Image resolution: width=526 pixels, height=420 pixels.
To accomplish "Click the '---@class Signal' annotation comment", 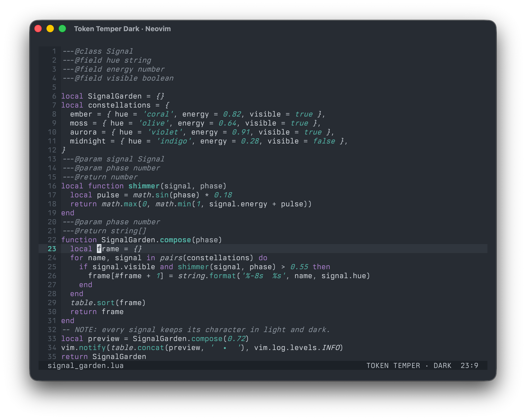I will click(97, 51).
